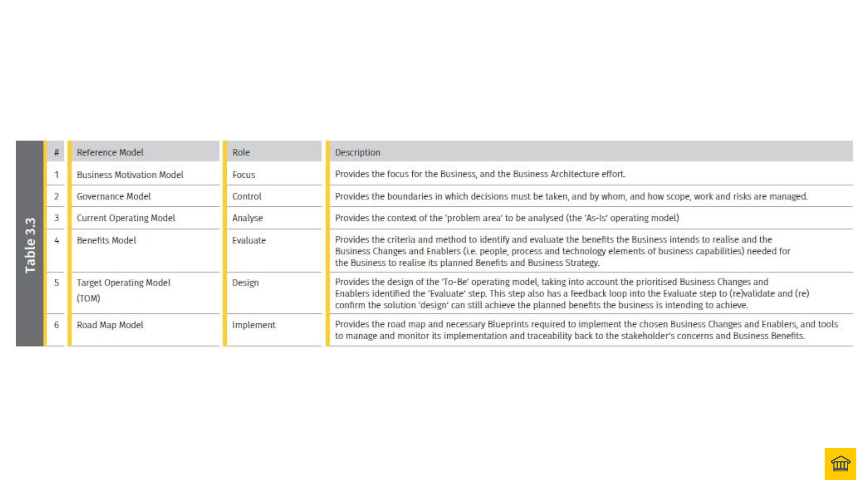Click the # column header

57,152
